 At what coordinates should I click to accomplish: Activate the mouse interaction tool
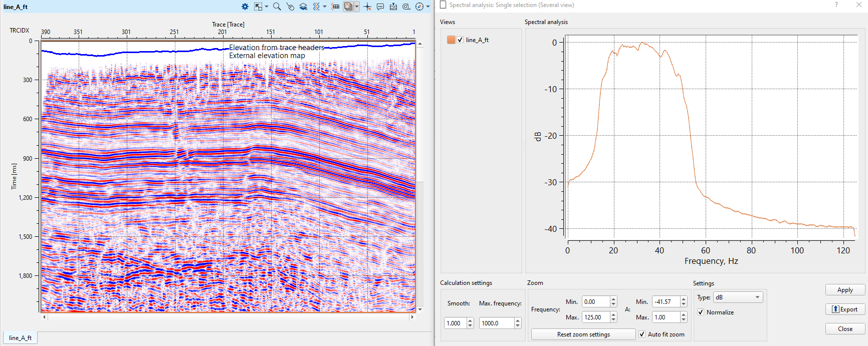point(290,7)
